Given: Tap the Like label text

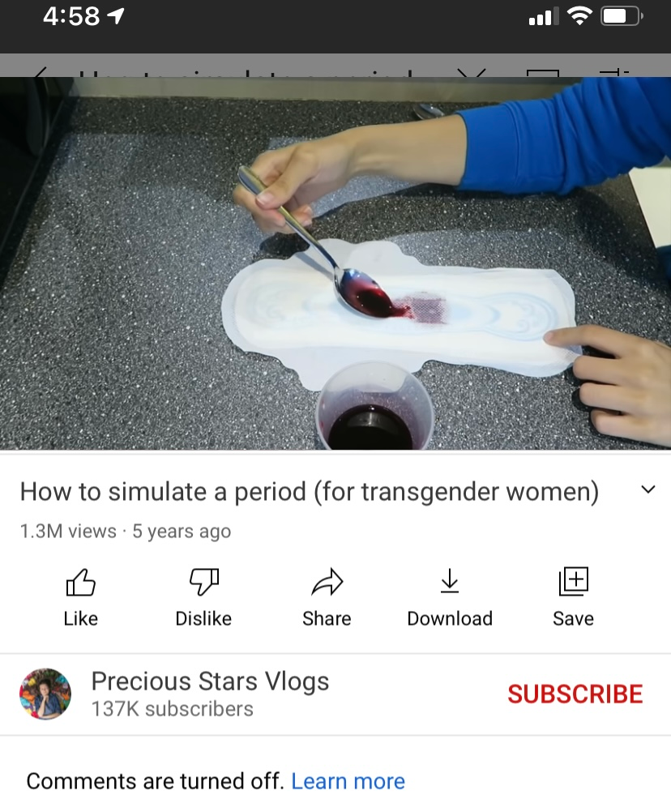Looking at the screenshot, I should pyautogui.click(x=81, y=618).
